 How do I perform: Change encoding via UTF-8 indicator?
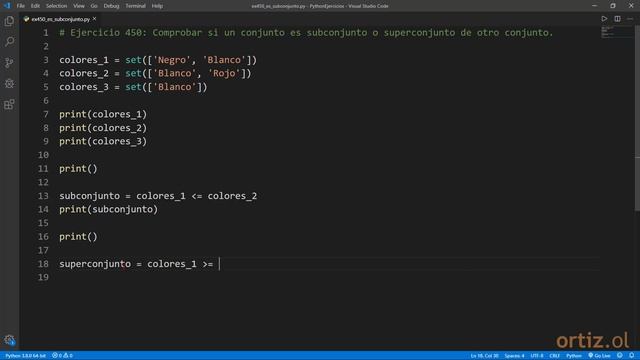click(x=537, y=356)
